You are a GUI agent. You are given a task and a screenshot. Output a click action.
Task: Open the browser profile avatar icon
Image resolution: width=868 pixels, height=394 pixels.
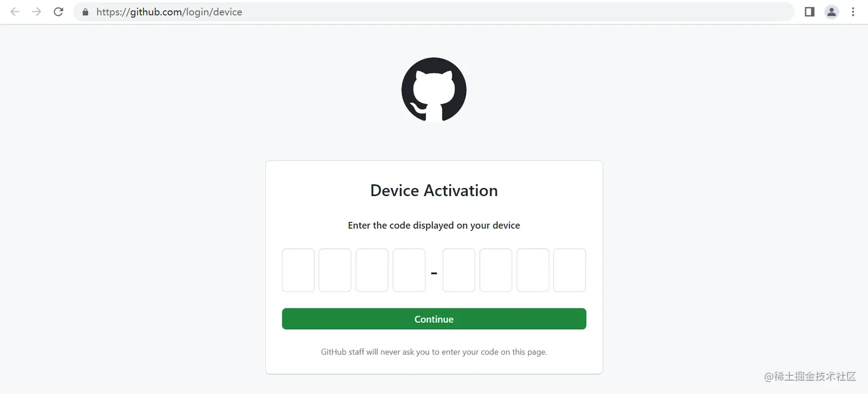click(831, 11)
